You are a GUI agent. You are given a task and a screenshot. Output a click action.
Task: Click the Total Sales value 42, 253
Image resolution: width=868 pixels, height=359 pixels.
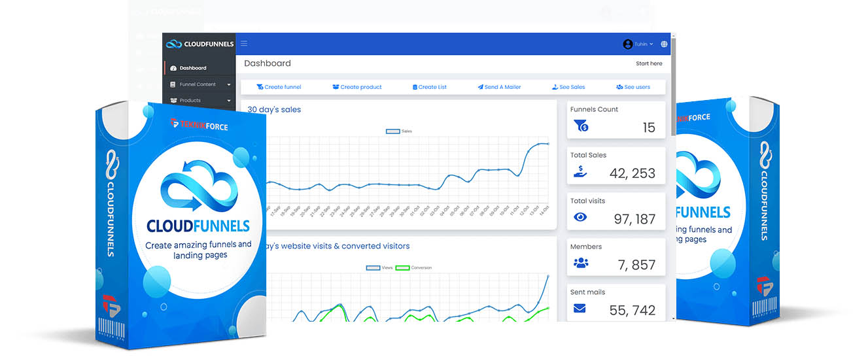coord(632,173)
